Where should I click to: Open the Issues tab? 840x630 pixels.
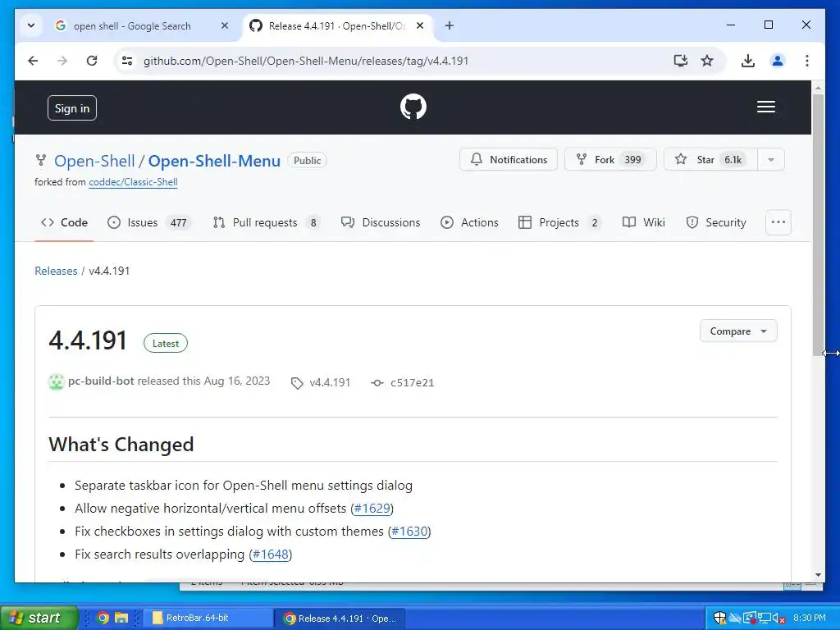[149, 222]
